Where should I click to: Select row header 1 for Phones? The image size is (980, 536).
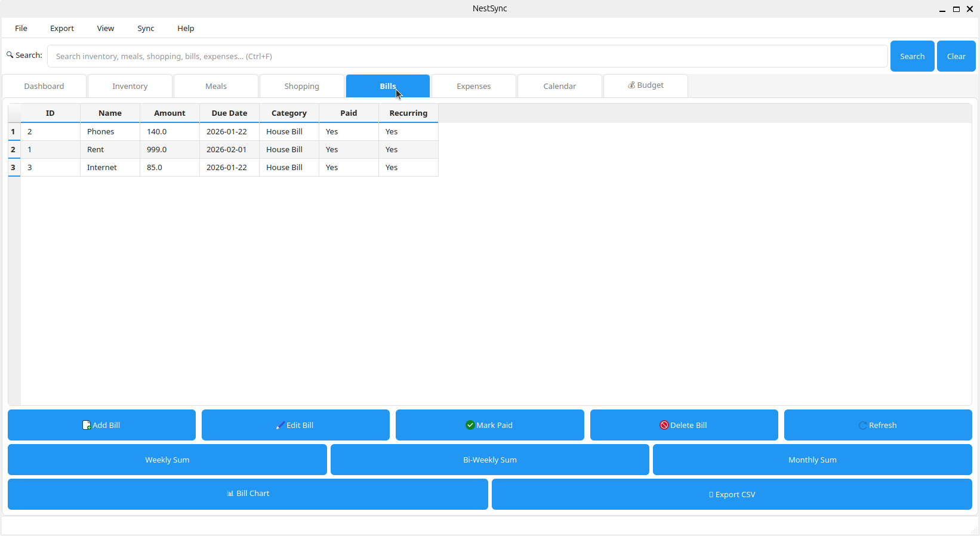coord(14,131)
